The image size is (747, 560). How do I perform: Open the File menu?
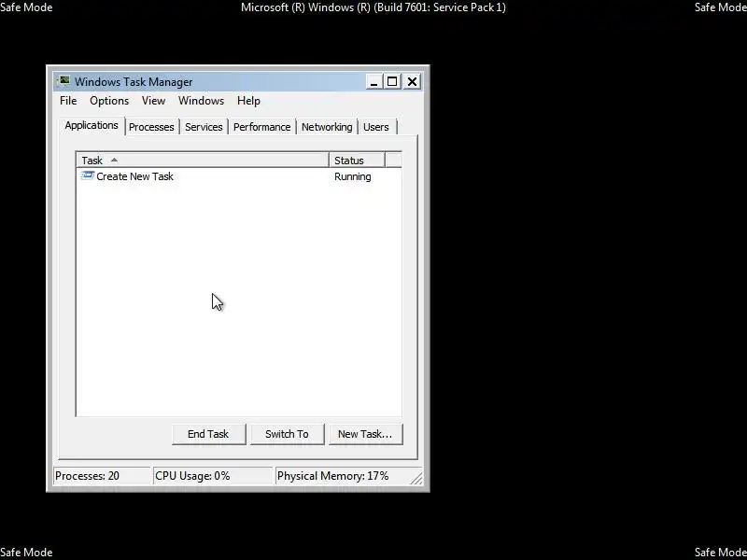click(x=68, y=101)
